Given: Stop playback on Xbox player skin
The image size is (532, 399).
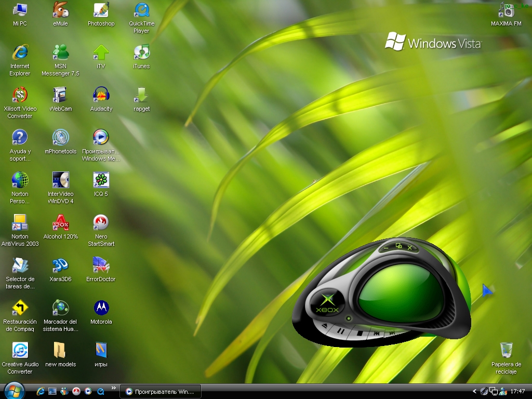Looking at the screenshot, I should coord(360,334).
